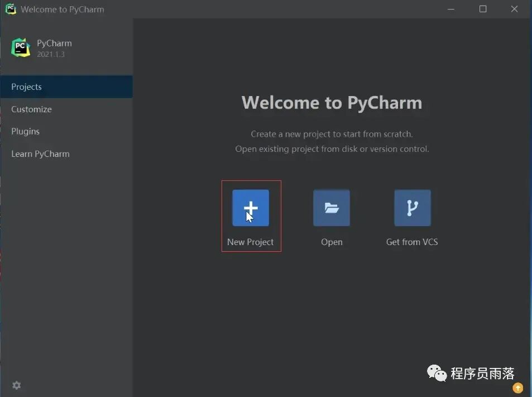532x397 pixels.
Task: Click the Open label
Action: 332,242
